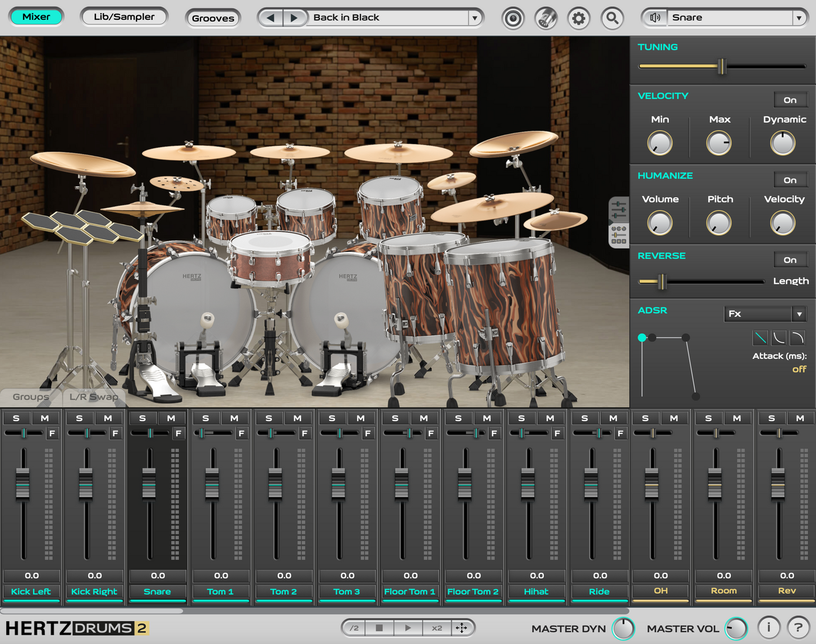816x644 pixels.
Task: Toggle Humanize section On
Action: [791, 179]
